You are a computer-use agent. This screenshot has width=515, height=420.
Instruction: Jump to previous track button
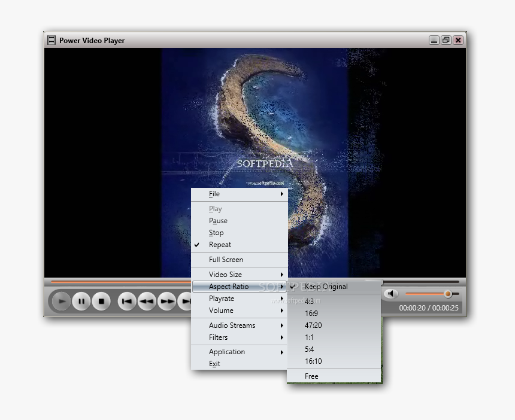pyautogui.click(x=127, y=301)
